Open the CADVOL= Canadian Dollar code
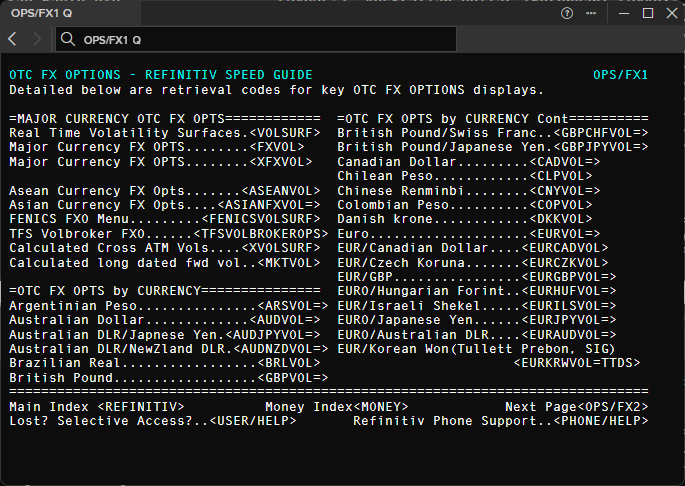Screen dimensions: 685x486 [565, 162]
